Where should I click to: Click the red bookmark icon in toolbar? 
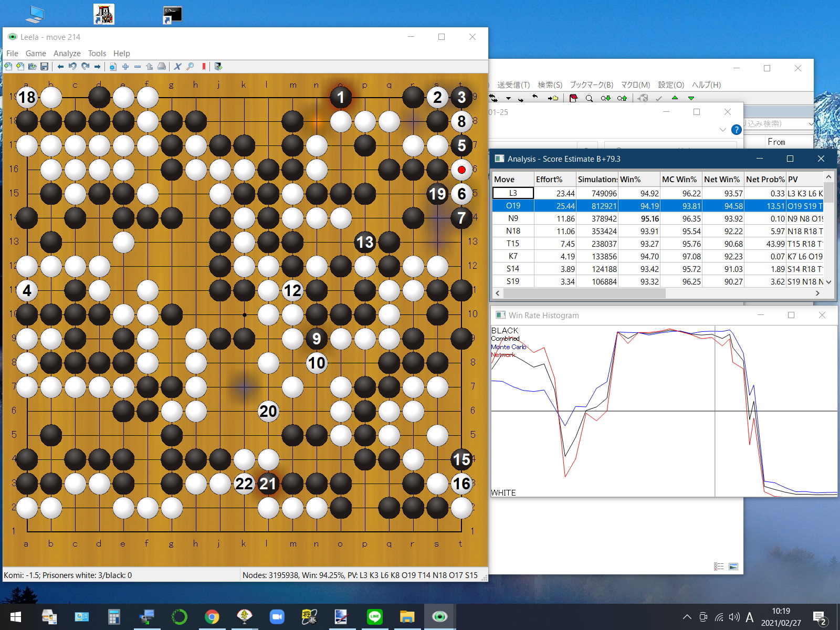pyautogui.click(x=204, y=67)
